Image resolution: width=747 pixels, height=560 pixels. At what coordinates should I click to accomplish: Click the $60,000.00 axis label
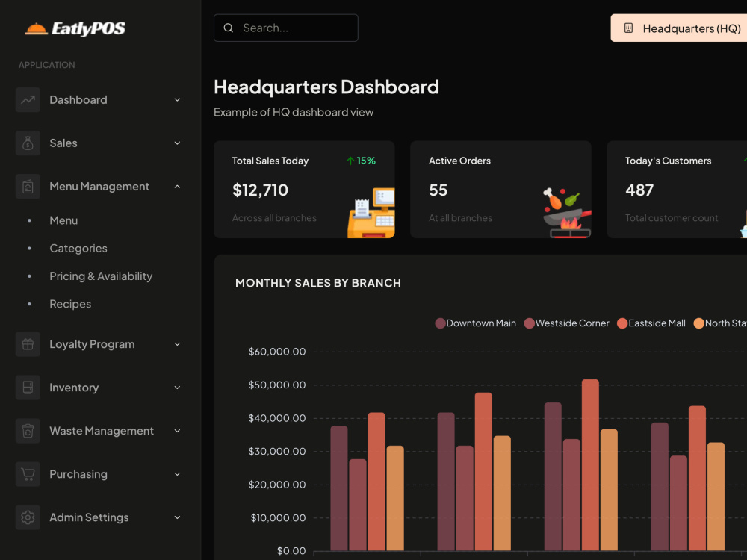[277, 352]
